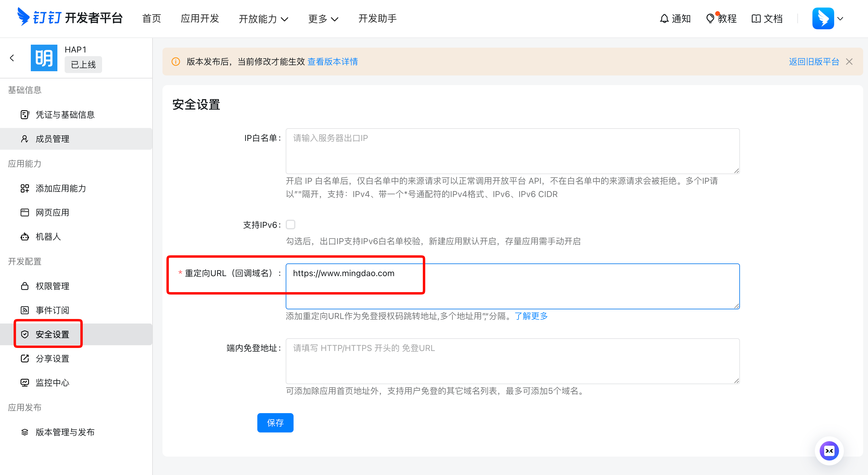Image resolution: width=868 pixels, height=475 pixels.
Task: Focus the 端内免登地址 text area
Action: [513, 361]
